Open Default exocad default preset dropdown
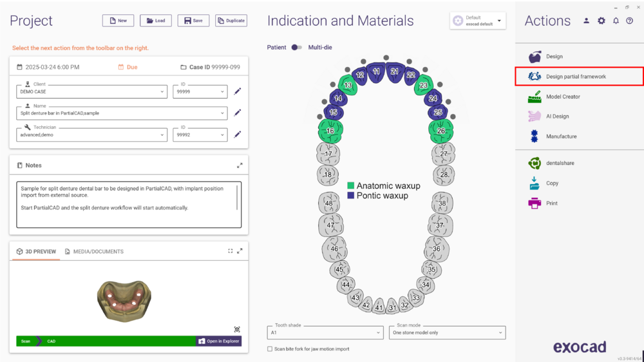 pyautogui.click(x=478, y=21)
